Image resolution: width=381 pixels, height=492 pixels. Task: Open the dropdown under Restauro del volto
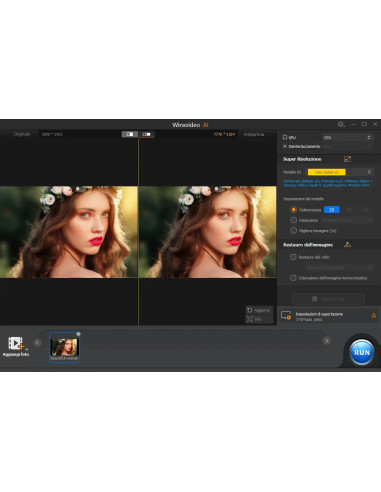338,267
